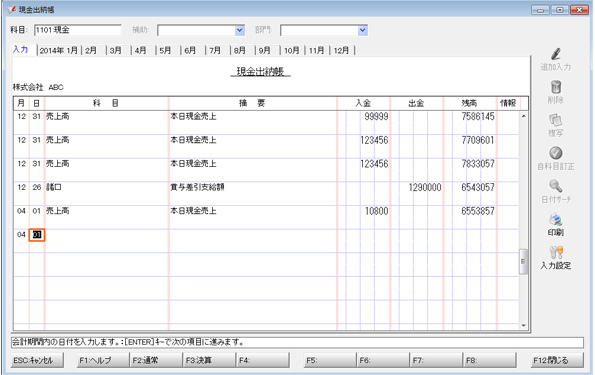Image resolution: width=595 pixels, height=375 pixels.
Task: Click the F1:ヘルプ button
Action: pos(102,360)
